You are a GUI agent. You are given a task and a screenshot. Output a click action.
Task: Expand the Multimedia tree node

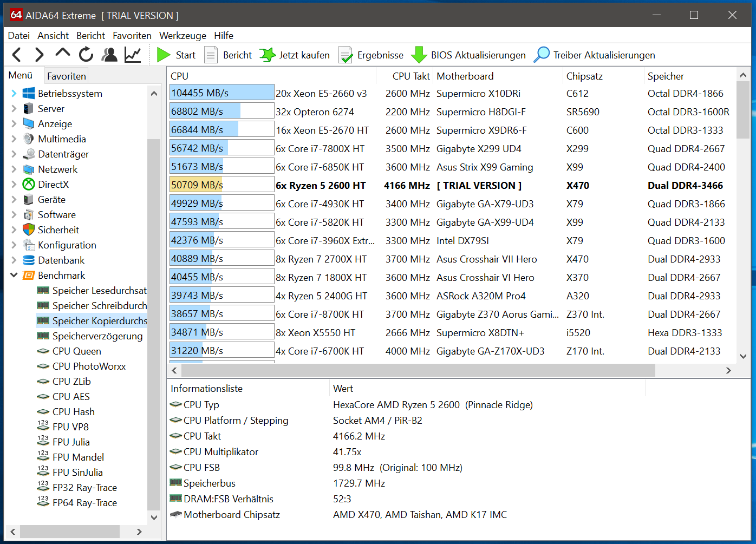[x=14, y=139]
